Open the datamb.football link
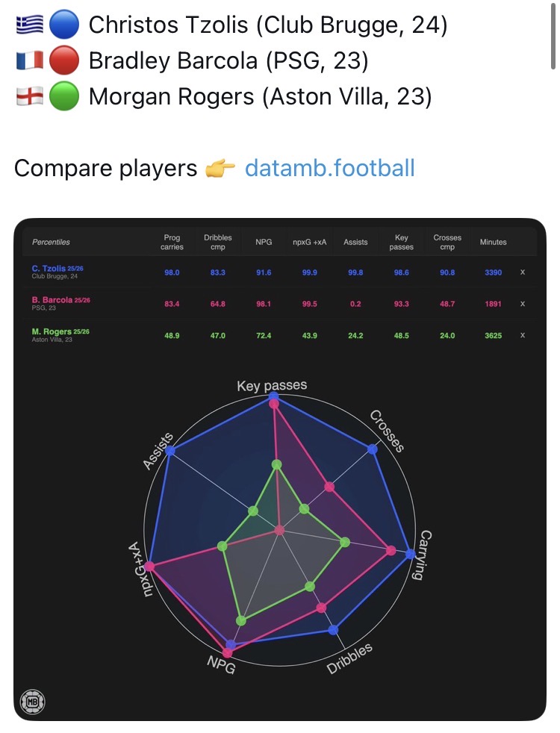The width and height of the screenshot is (560, 733). click(329, 168)
